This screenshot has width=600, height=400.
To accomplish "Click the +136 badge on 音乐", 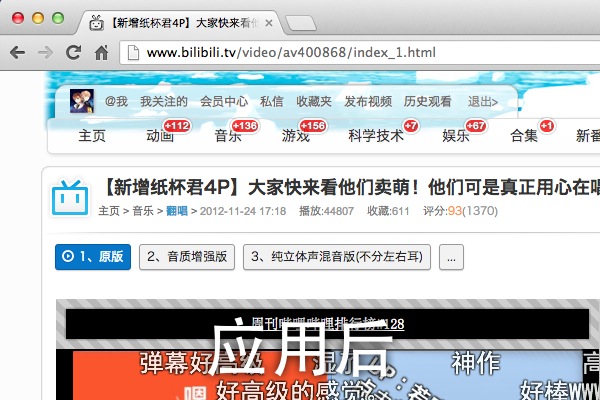I will [x=245, y=126].
